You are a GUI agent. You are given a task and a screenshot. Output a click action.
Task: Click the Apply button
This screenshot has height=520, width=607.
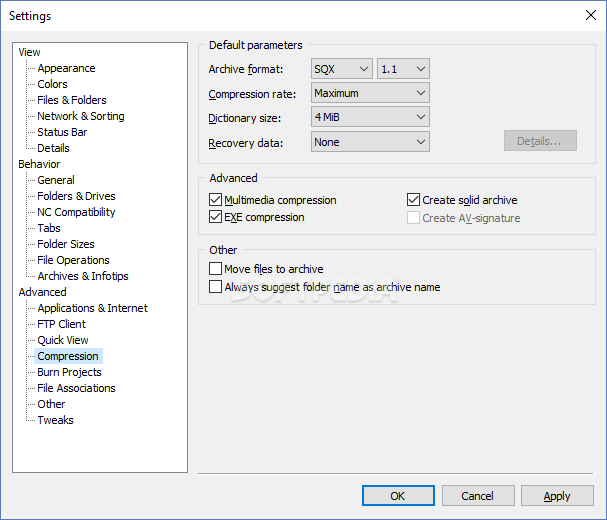[x=557, y=496]
